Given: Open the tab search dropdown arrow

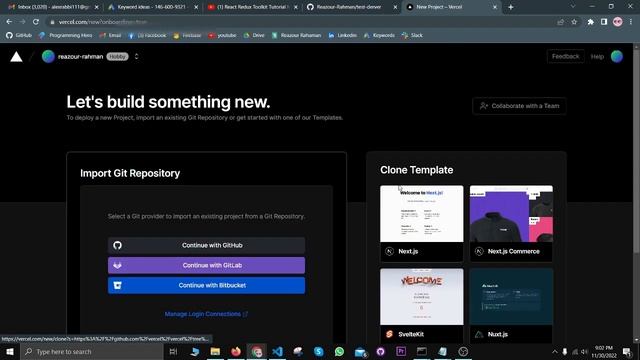Looking at the screenshot, I should (573, 7).
